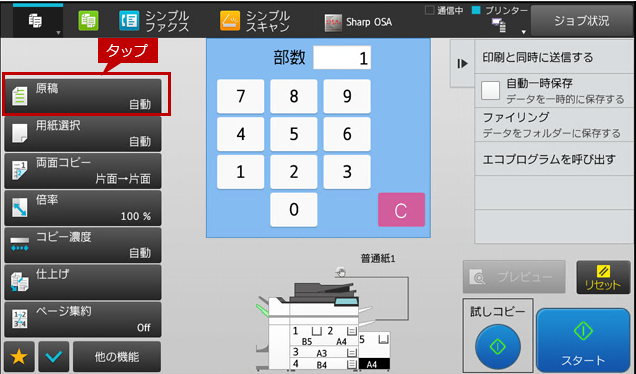Open 倍率 copy ratio setting

[83, 208]
